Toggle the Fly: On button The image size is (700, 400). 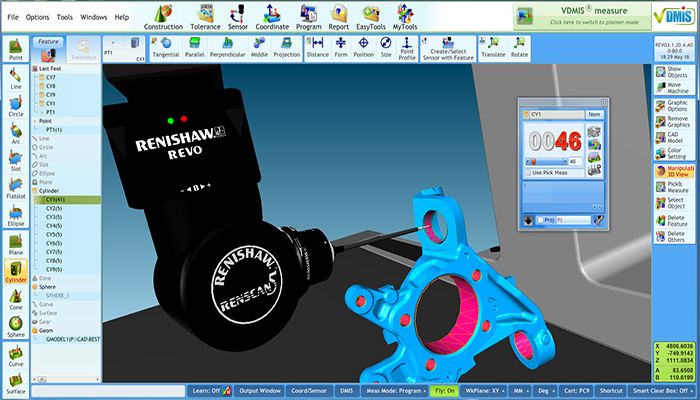[445, 391]
